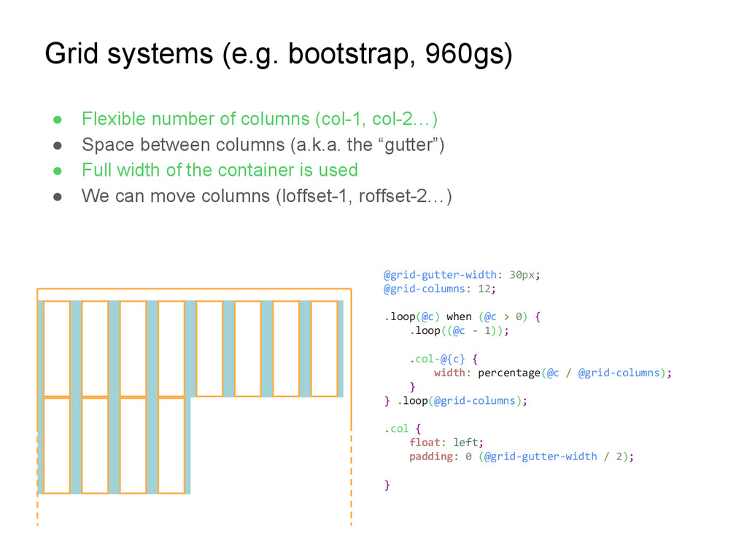Screen dimensions: 747x560
Task: Click the code line "float: left;"
Action: [446, 443]
